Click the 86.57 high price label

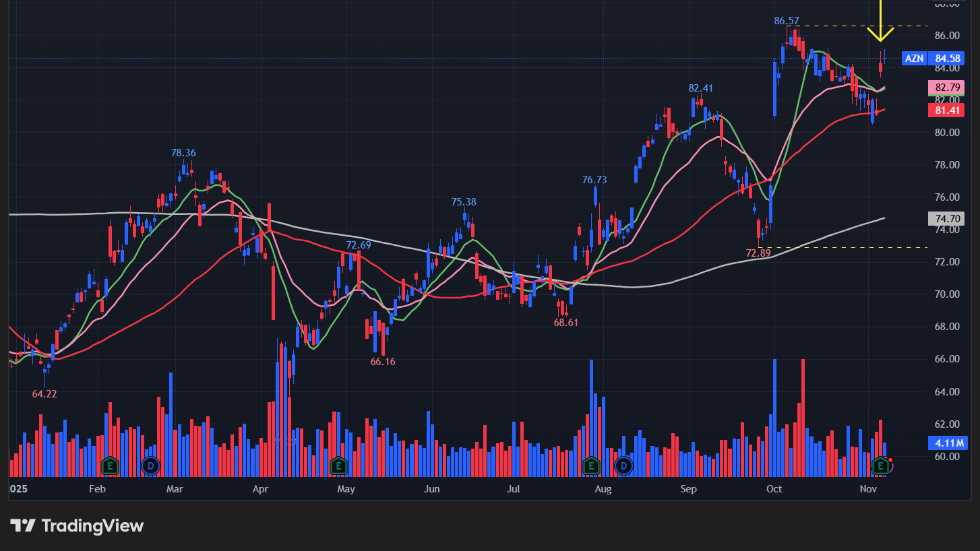coord(787,21)
